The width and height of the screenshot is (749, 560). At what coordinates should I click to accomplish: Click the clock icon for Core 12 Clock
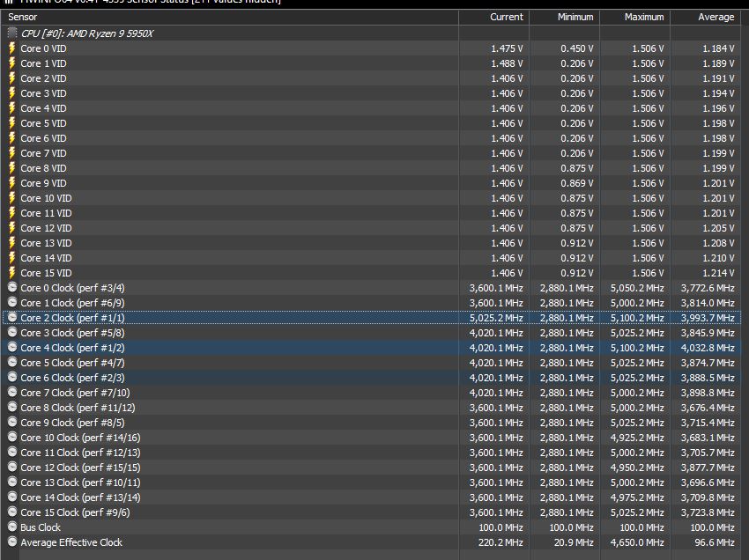[12, 467]
